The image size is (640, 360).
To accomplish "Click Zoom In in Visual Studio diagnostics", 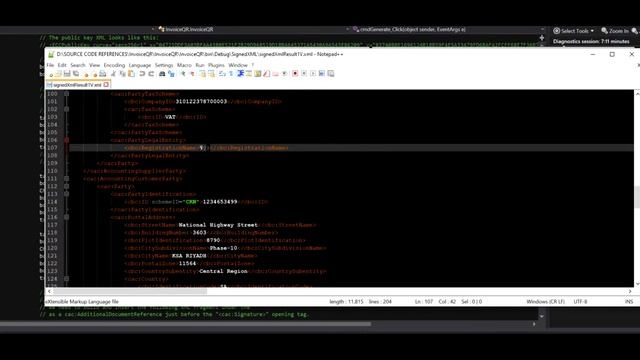I will point(615,31).
